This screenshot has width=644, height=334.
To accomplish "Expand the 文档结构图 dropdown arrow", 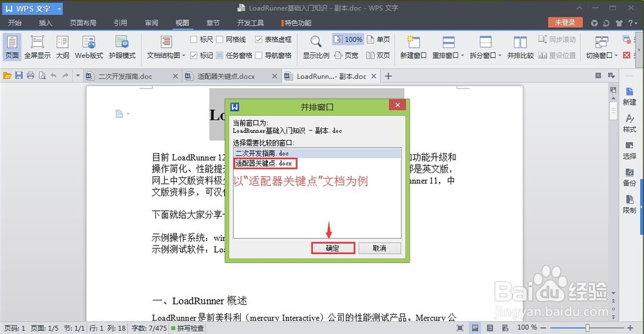I will pyautogui.click(x=184, y=55).
